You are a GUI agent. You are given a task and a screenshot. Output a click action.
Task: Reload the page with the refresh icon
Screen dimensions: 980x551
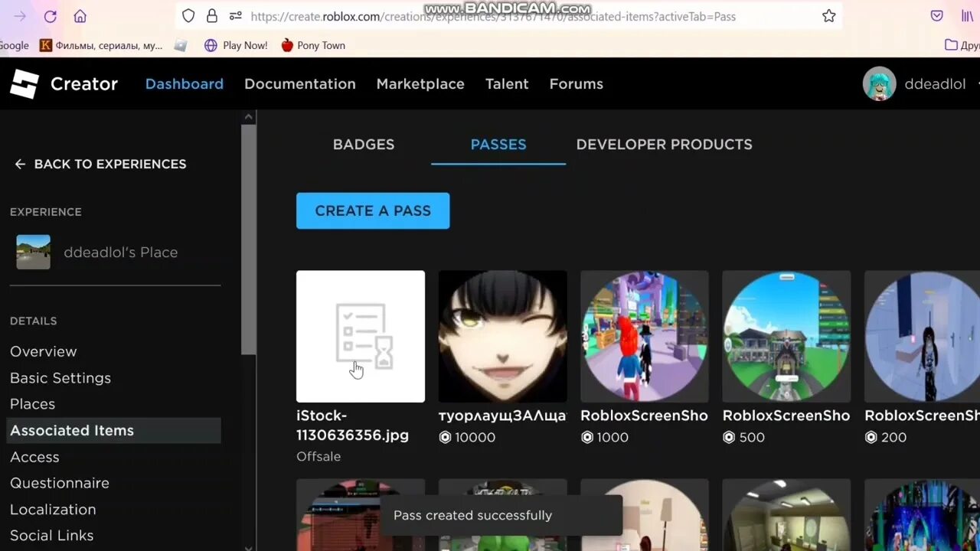coord(50,16)
